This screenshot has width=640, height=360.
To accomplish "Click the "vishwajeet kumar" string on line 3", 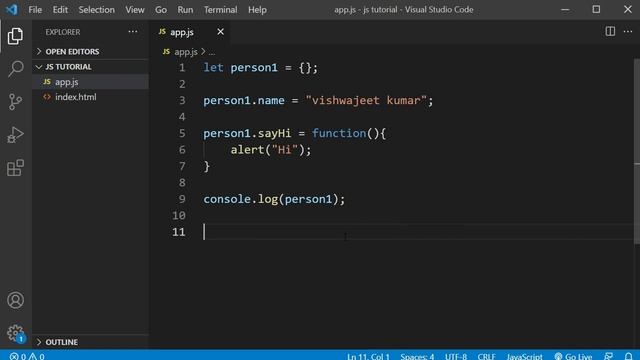I will (366, 100).
